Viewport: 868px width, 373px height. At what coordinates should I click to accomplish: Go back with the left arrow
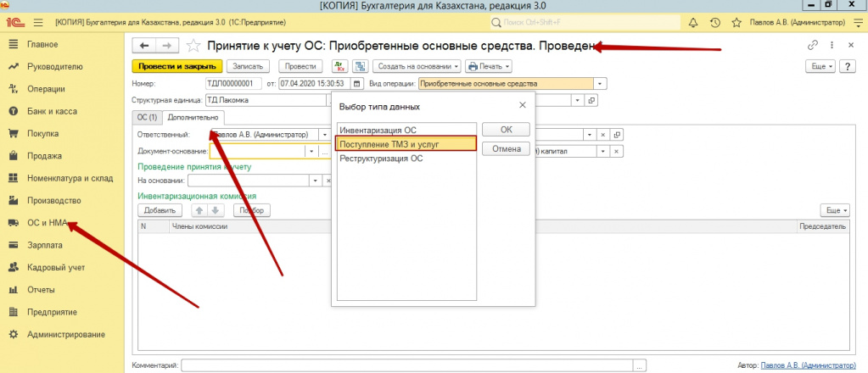tap(144, 46)
